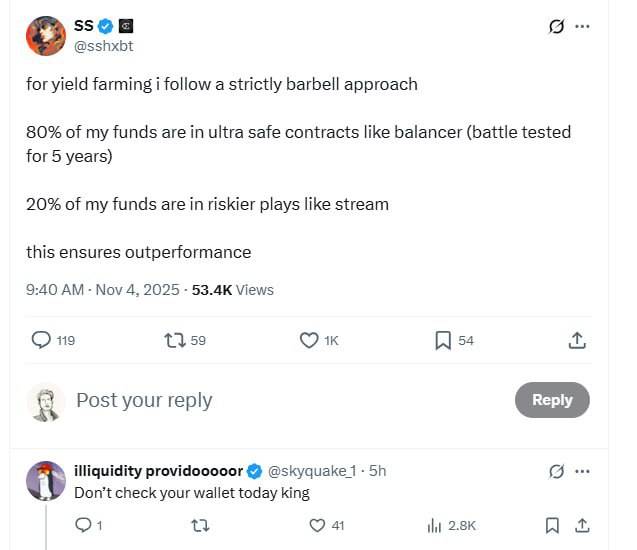This screenshot has height=550, width=637.
Task: Share the main post via share icon
Action: pos(577,341)
